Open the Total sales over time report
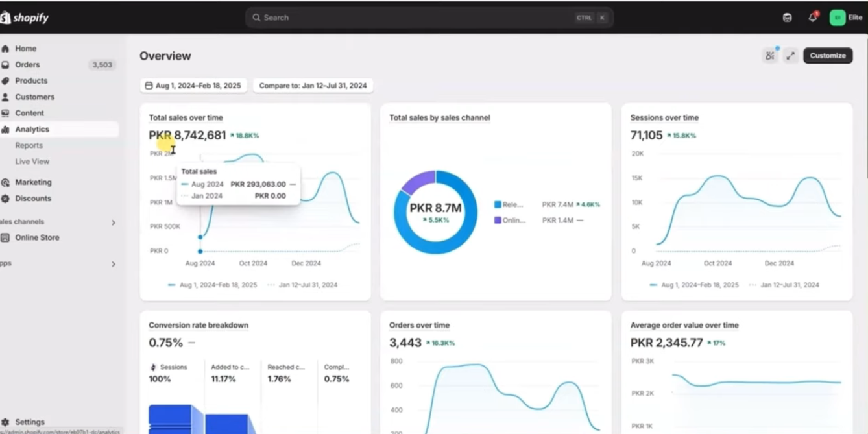This screenshot has width=868, height=434. [x=186, y=118]
